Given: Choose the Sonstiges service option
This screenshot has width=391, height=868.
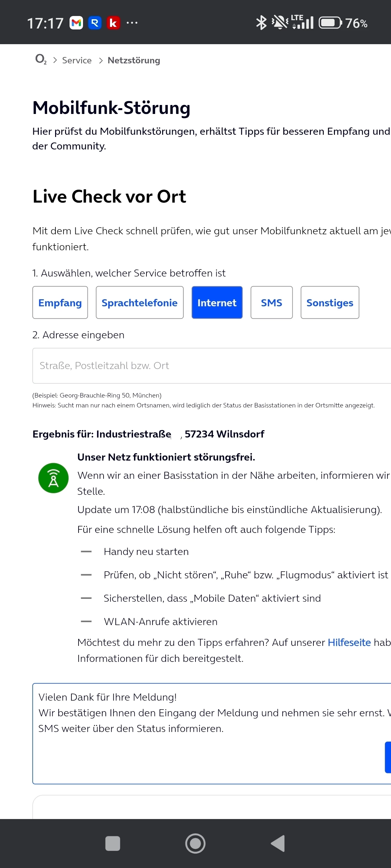Looking at the screenshot, I should click(x=329, y=302).
